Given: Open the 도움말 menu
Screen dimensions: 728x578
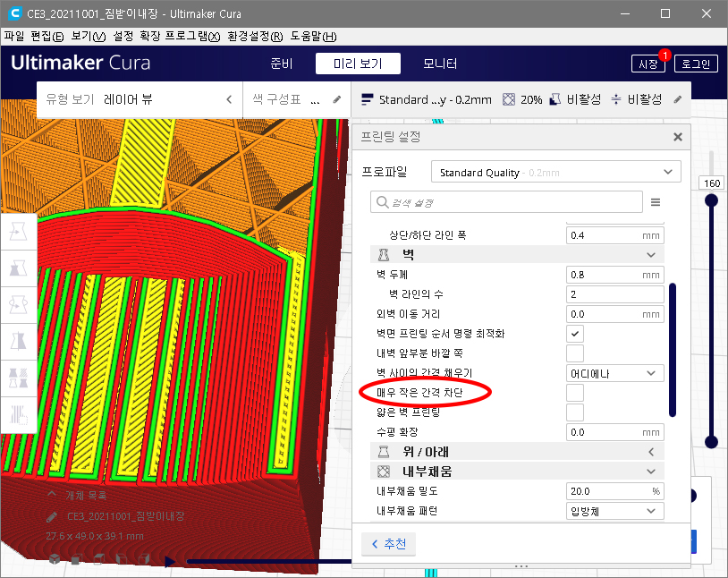Looking at the screenshot, I should point(313,37).
